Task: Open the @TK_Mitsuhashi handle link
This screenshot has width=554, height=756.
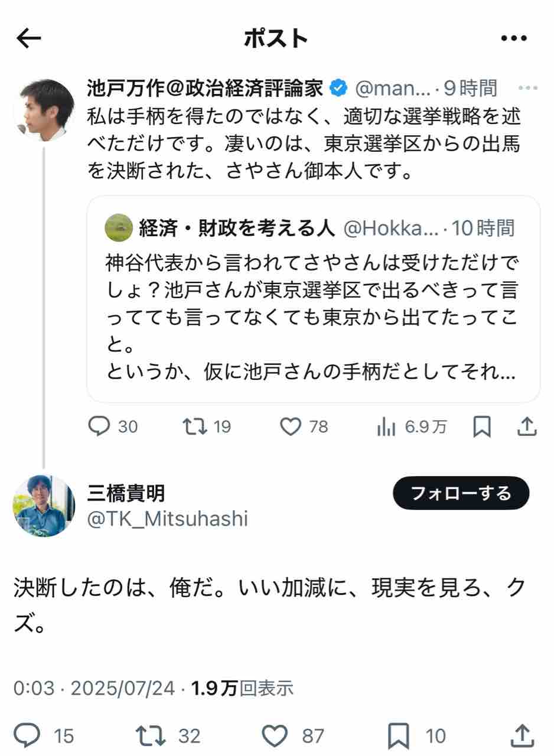Action: (x=167, y=519)
